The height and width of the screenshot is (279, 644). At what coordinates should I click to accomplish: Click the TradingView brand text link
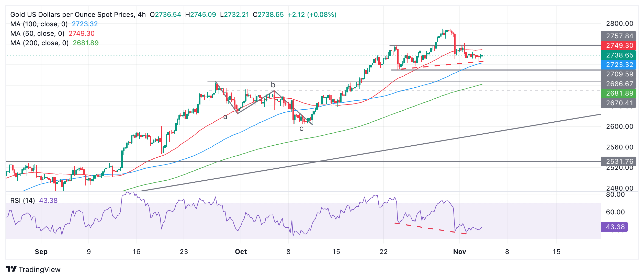(39, 270)
